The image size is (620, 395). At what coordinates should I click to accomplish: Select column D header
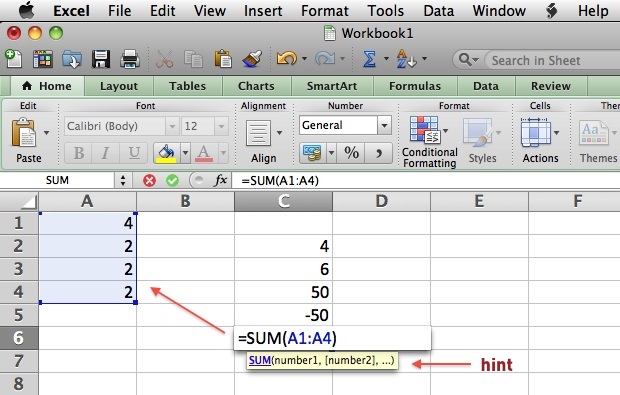[x=381, y=201]
